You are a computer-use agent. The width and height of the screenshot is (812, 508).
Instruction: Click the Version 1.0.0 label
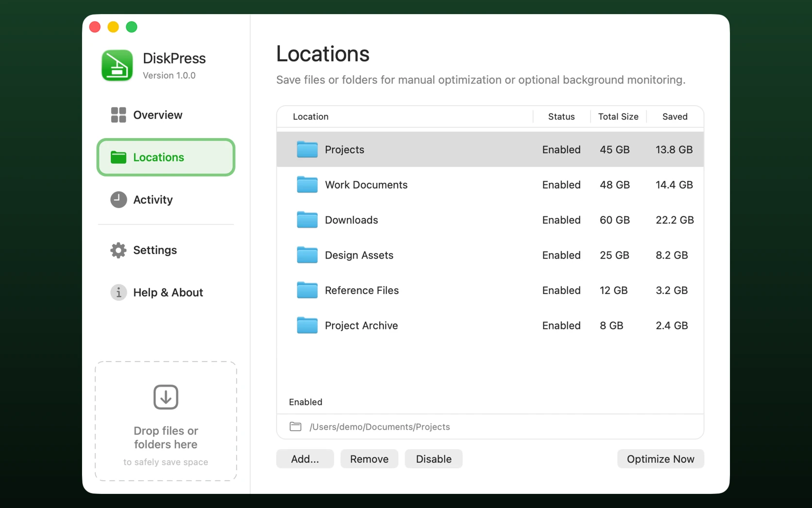click(x=169, y=75)
